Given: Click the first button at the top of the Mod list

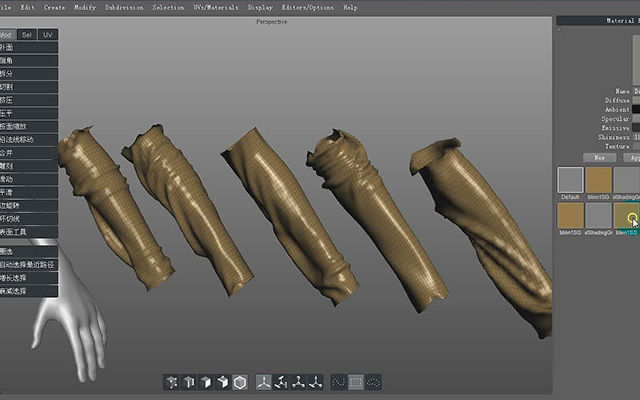Looking at the screenshot, I should click(x=29, y=47).
